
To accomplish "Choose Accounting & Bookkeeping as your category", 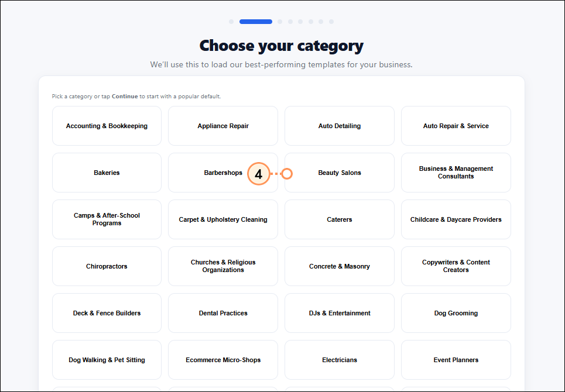I will (x=107, y=126).
